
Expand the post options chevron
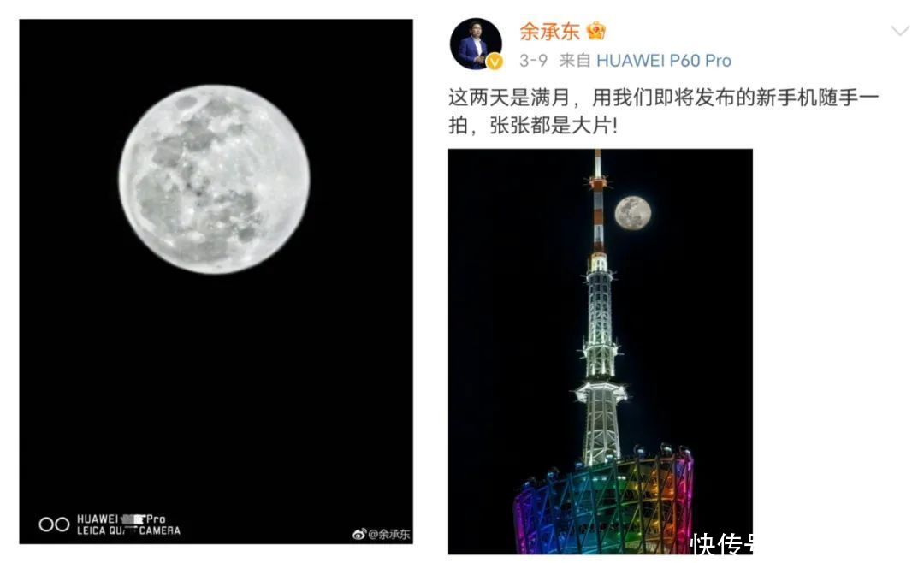point(900,32)
